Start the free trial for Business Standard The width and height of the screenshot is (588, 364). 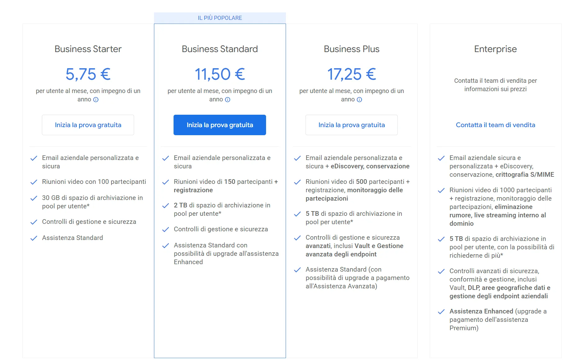coord(220,125)
